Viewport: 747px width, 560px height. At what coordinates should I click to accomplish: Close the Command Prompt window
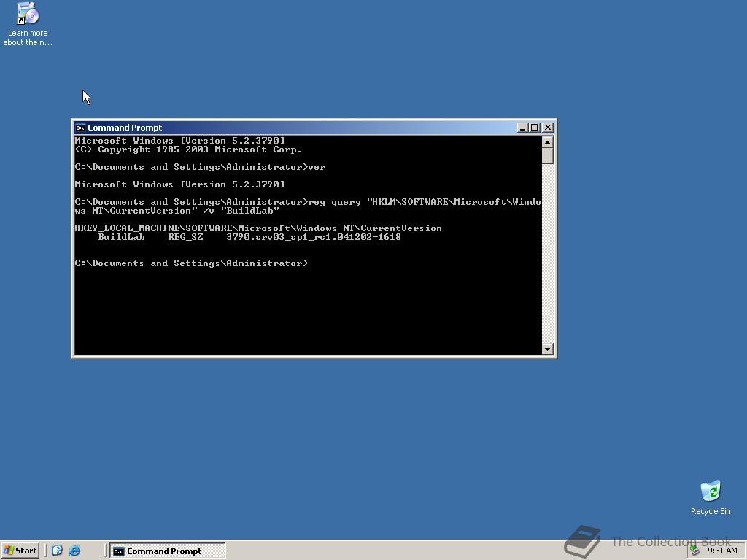[x=547, y=128]
